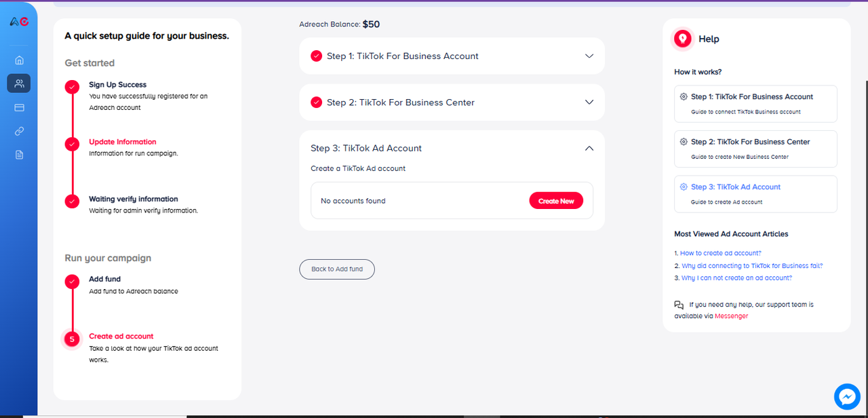
Task: Open the credit card billing sidebar icon
Action: pyautogui.click(x=19, y=107)
